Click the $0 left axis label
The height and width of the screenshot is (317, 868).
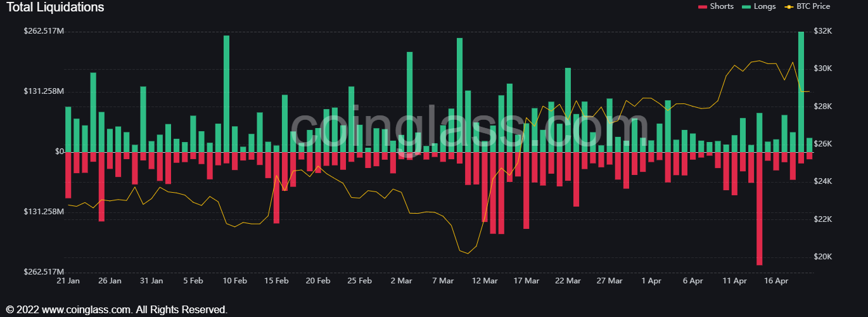tap(59, 152)
